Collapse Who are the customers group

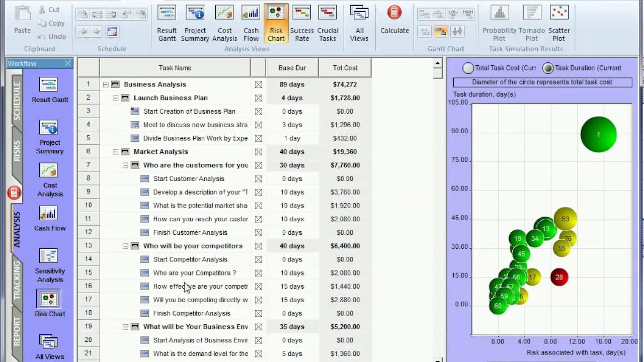(125, 165)
